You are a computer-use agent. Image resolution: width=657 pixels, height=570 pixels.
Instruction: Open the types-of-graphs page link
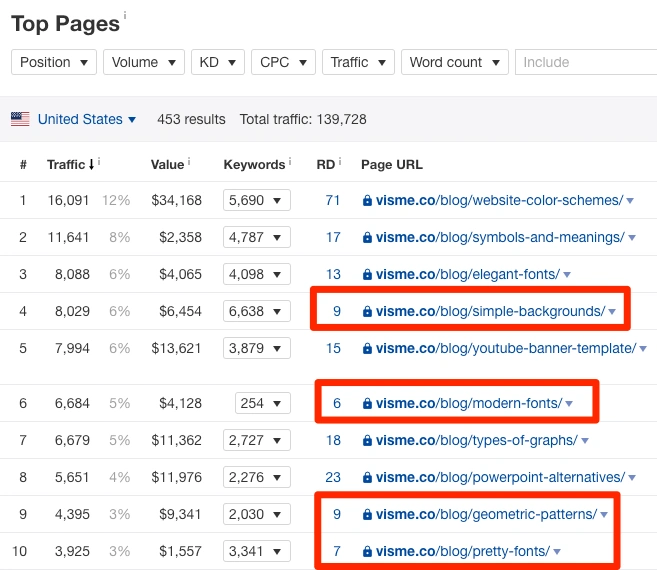pyautogui.click(x=477, y=440)
